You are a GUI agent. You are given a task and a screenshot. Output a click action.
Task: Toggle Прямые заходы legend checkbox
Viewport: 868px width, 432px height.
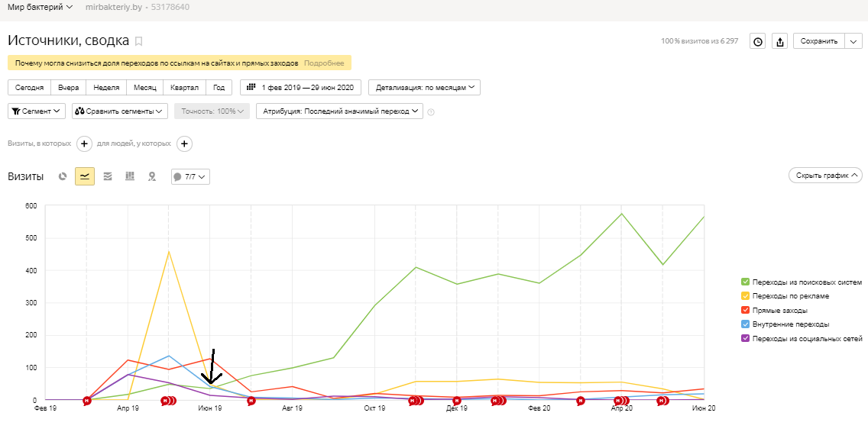point(745,310)
